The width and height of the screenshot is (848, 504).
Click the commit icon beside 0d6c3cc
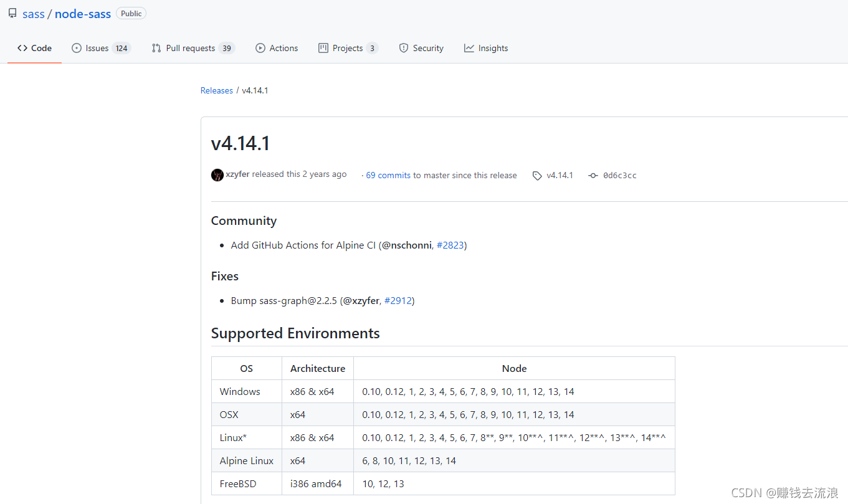coord(593,176)
